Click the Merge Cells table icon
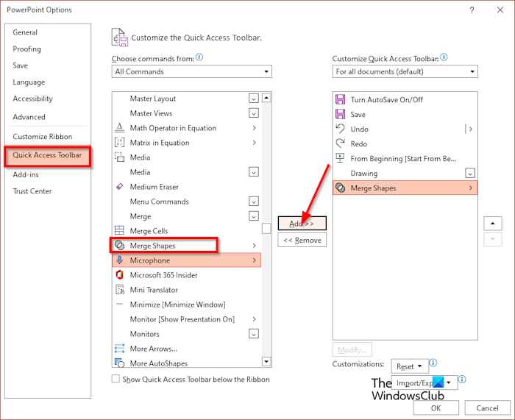Image resolution: width=515 pixels, height=420 pixels. tap(119, 230)
